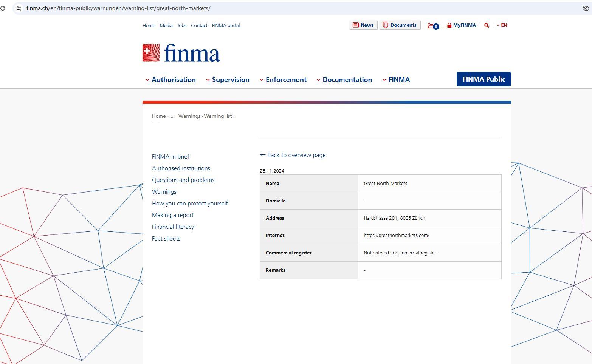Screen dimensions: 592x364
Task: Click the MyFINMA lock icon
Action: click(x=449, y=25)
